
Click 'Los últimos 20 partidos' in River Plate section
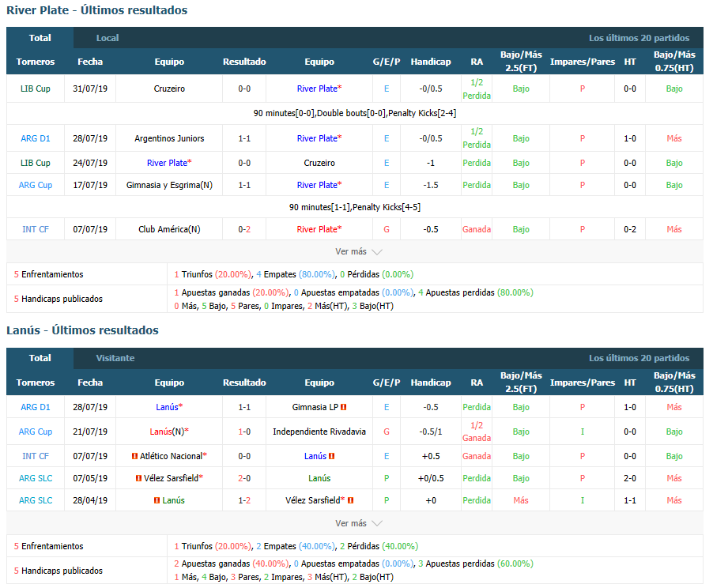coord(639,38)
